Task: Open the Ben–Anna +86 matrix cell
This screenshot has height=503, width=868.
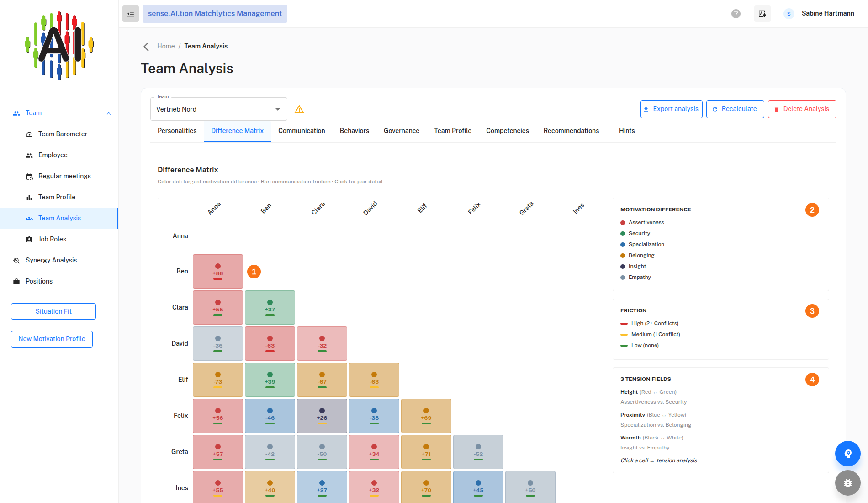Action: [x=218, y=272]
